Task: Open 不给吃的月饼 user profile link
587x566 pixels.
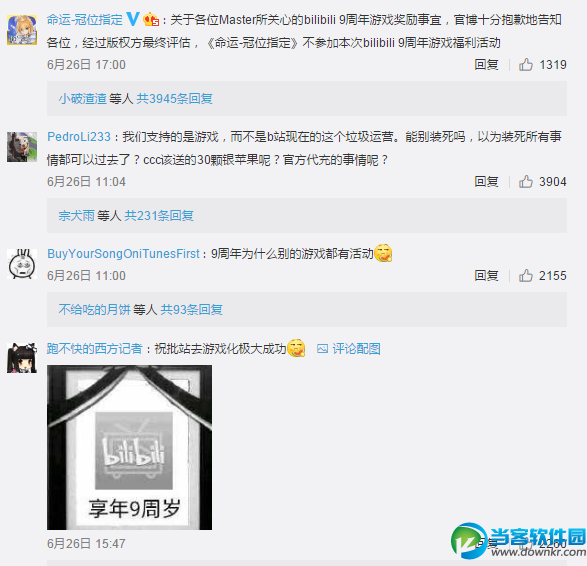Action: pyautogui.click(x=94, y=310)
